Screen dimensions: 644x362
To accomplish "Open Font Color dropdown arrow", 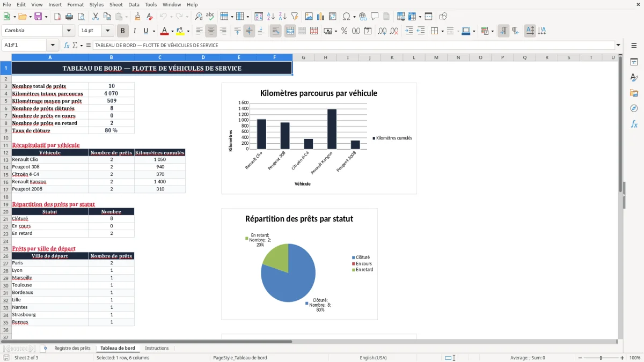I will [x=172, y=31].
